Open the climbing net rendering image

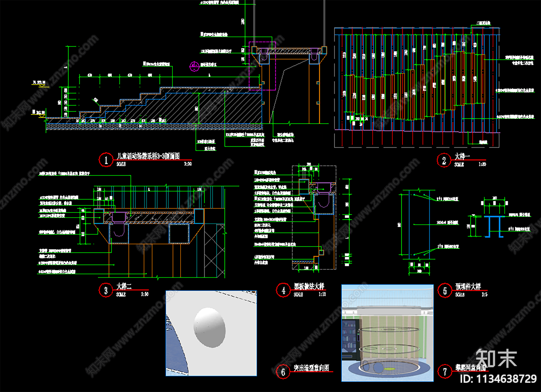pyautogui.click(x=387, y=333)
